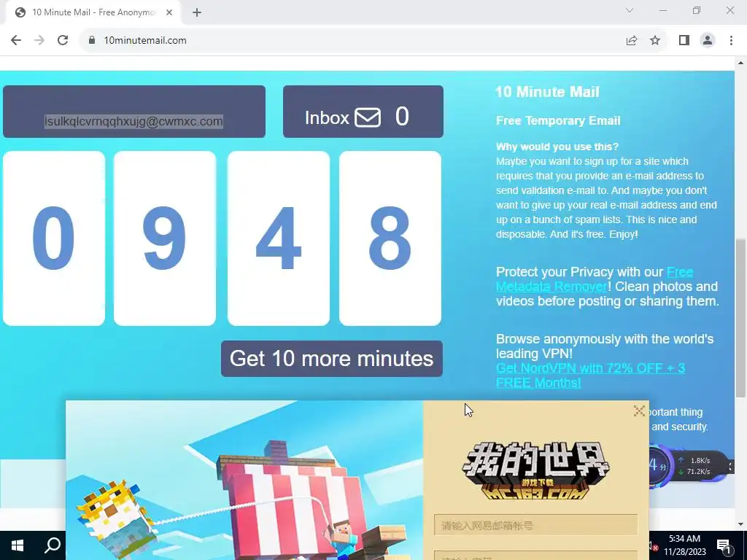Screen dimensions: 747x560
Task: Click Get 10 more minutes
Action: [x=332, y=359]
